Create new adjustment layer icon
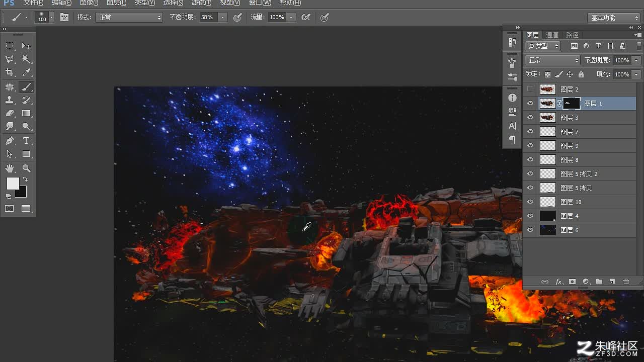644x362 pixels. pos(586,282)
